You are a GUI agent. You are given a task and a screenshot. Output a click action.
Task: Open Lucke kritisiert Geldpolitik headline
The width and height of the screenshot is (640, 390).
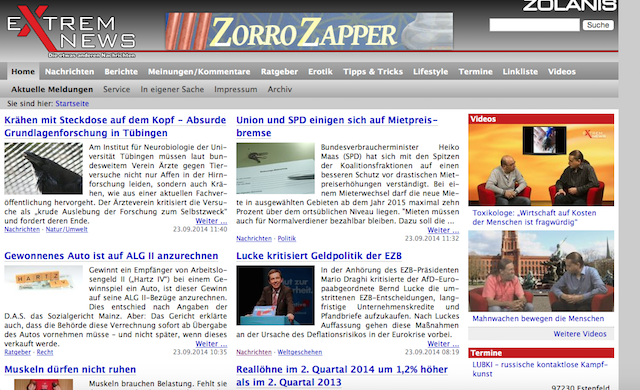(x=319, y=256)
